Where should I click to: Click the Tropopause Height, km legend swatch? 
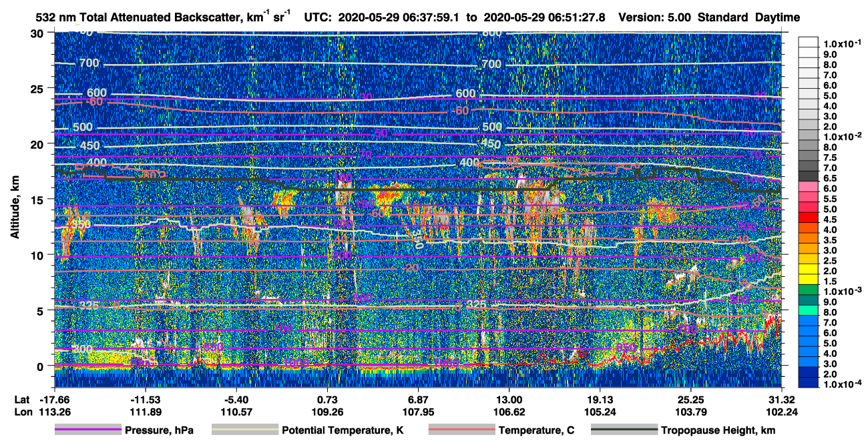(x=624, y=430)
